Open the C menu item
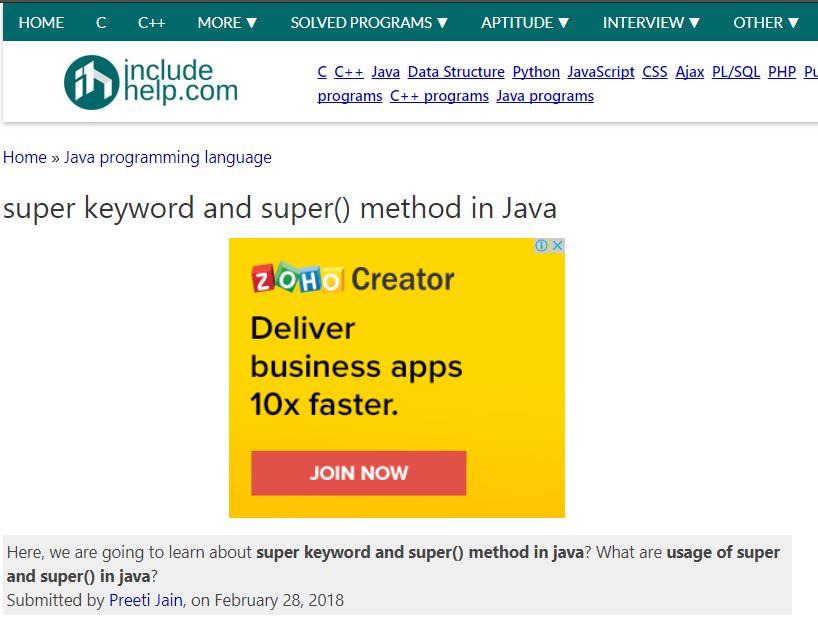This screenshot has width=818, height=640. pos(101,22)
